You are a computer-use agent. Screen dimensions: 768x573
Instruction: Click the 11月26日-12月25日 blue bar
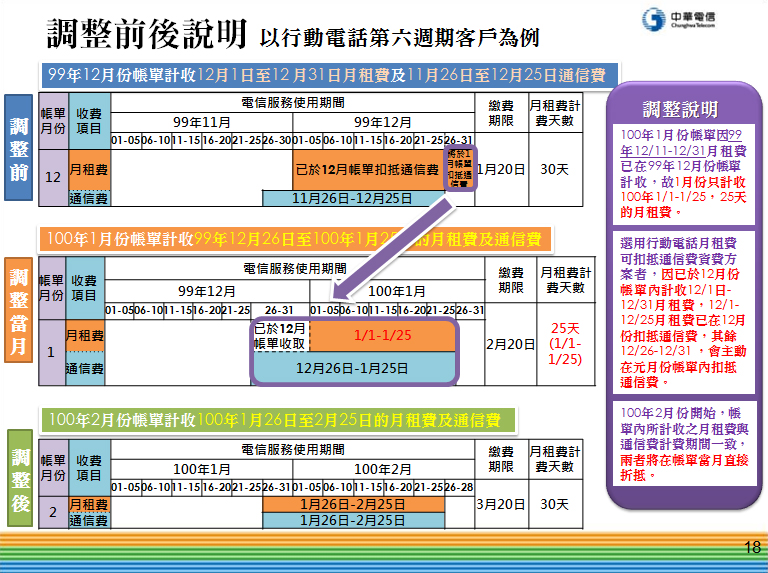pos(353,198)
